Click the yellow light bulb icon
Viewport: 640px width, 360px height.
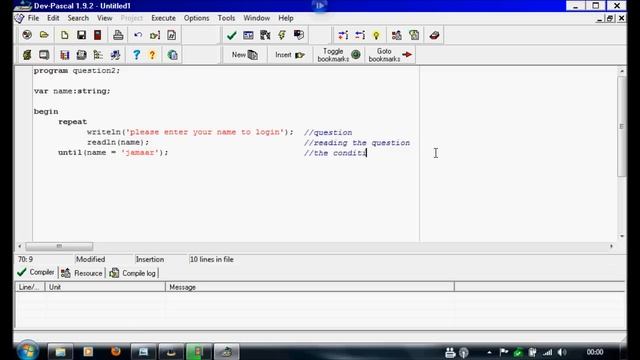click(x=376, y=35)
